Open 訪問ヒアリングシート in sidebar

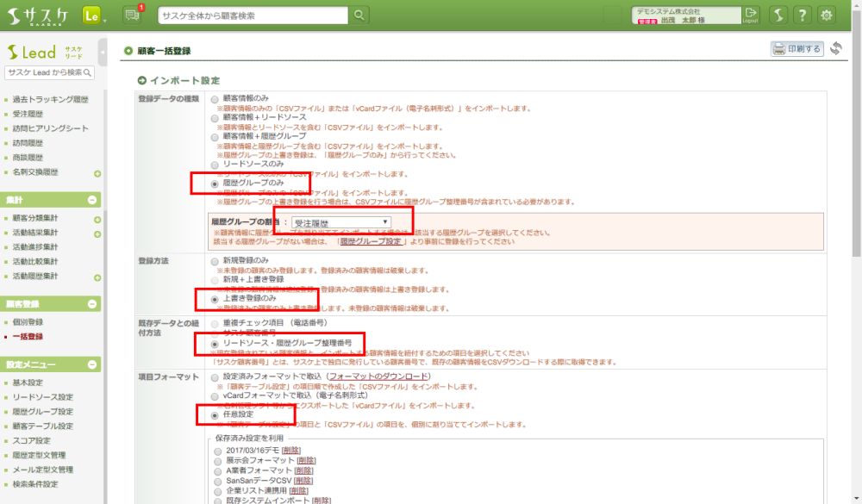(50, 128)
